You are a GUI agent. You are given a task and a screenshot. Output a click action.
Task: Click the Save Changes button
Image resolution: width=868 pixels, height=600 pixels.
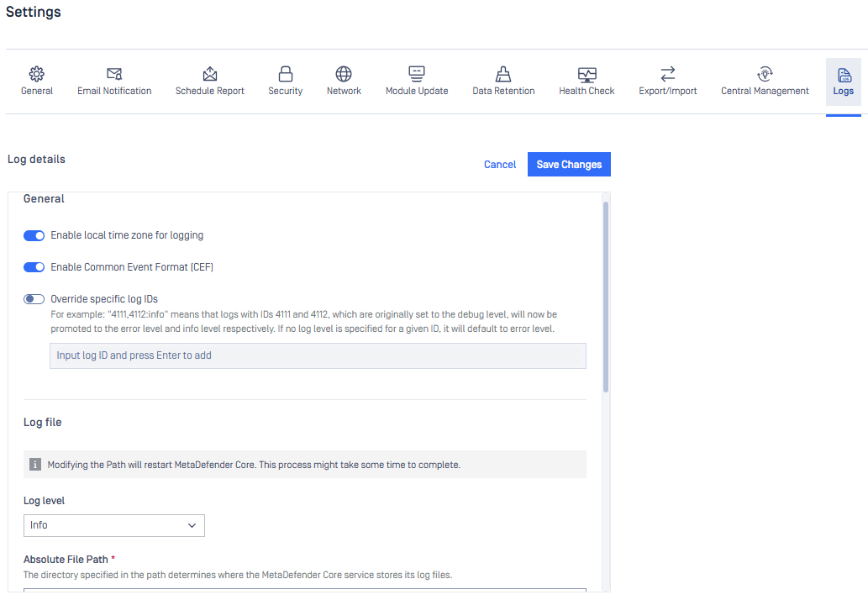569,165
